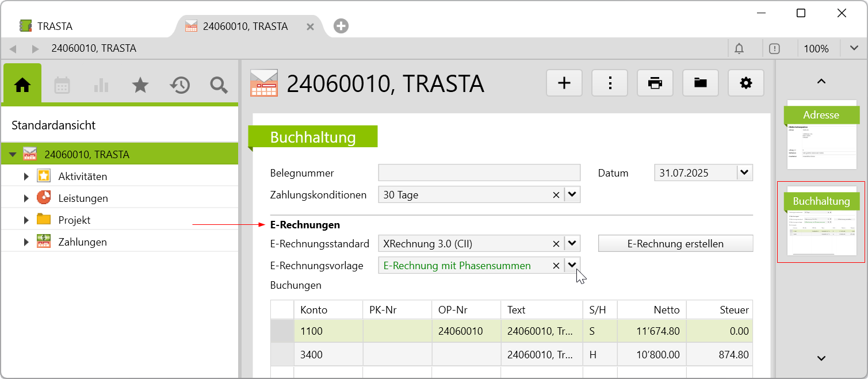Show favorites via the star icon
This screenshot has width=868, height=379.
pos(140,85)
